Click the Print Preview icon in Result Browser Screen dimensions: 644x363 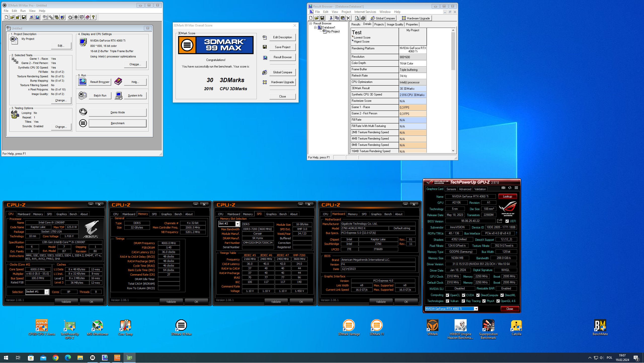357,18
